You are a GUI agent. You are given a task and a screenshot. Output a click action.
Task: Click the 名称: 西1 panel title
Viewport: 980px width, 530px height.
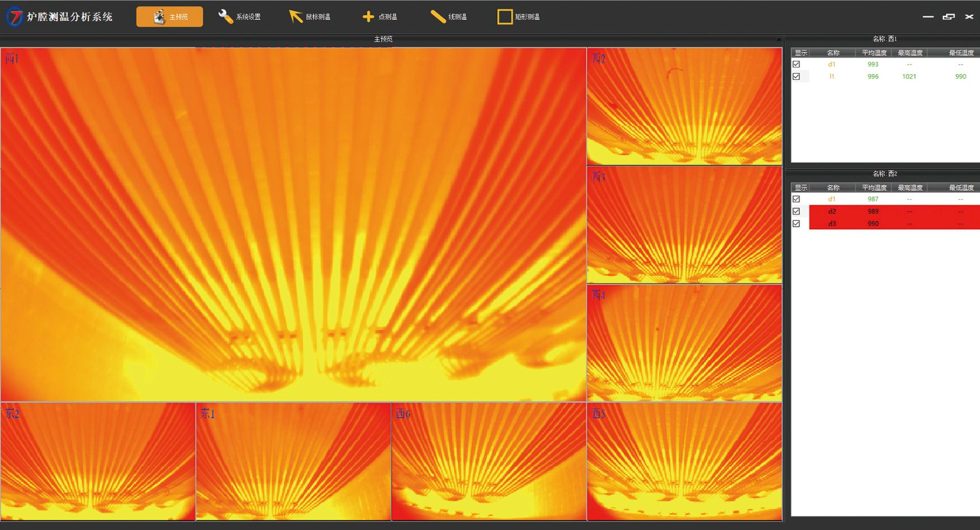coord(885,39)
